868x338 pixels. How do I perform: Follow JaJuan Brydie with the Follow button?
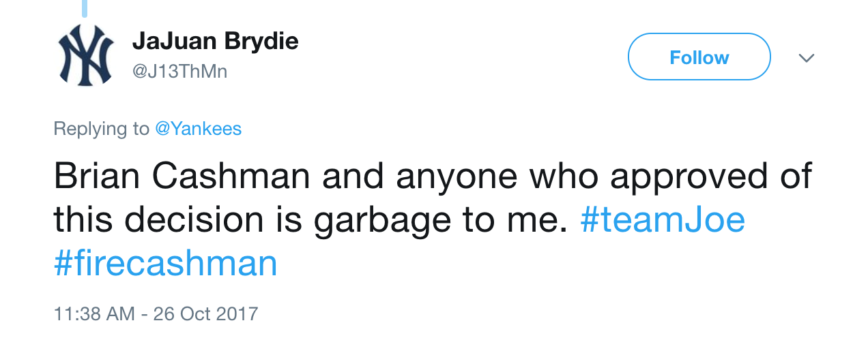699,57
